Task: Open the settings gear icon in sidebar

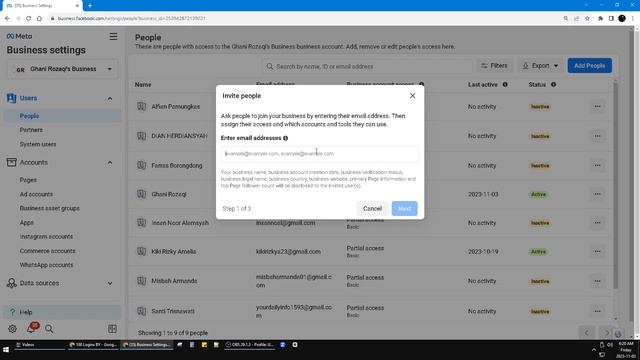Action: click(x=12, y=329)
